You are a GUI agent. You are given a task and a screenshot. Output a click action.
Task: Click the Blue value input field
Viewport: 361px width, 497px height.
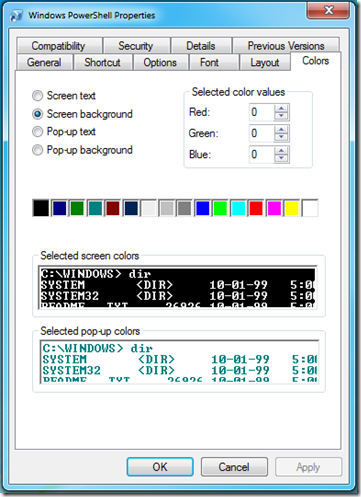262,154
